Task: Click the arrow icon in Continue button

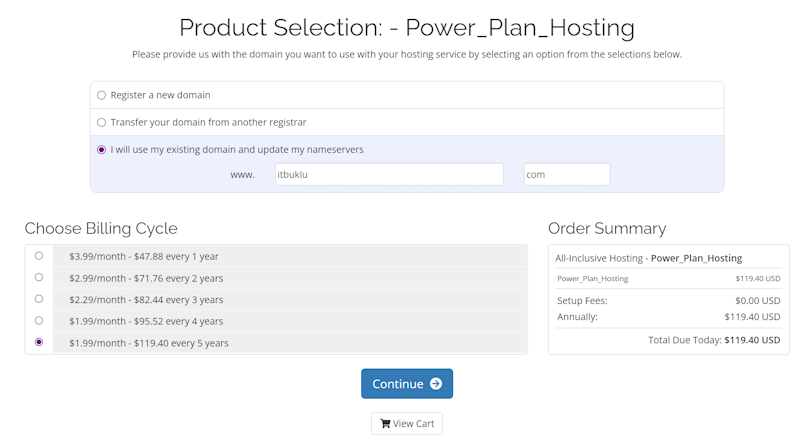Action: 436,384
